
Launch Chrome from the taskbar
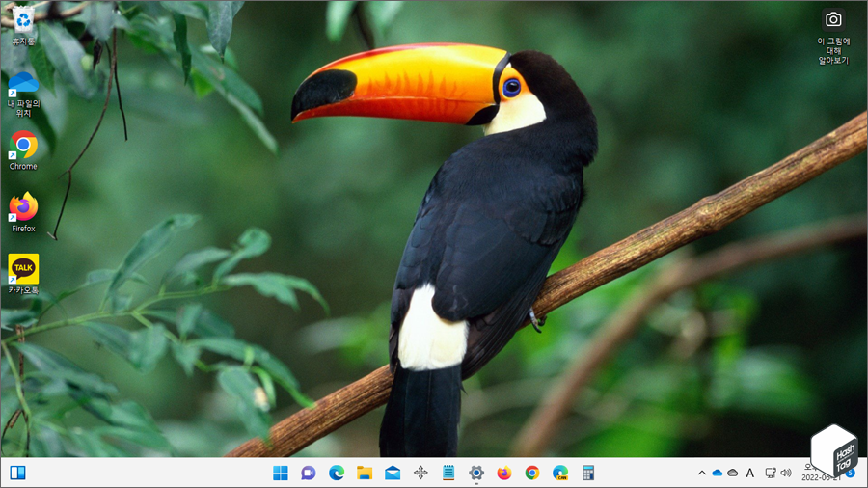pyautogui.click(x=532, y=474)
